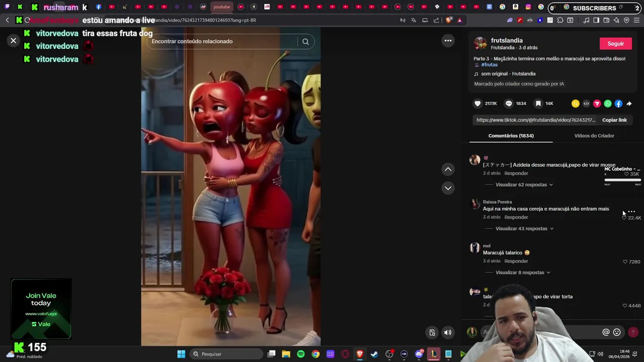Viewport: 644px width, 362px height.
Task: Select the Comentários (1834) tab
Action: [511, 136]
